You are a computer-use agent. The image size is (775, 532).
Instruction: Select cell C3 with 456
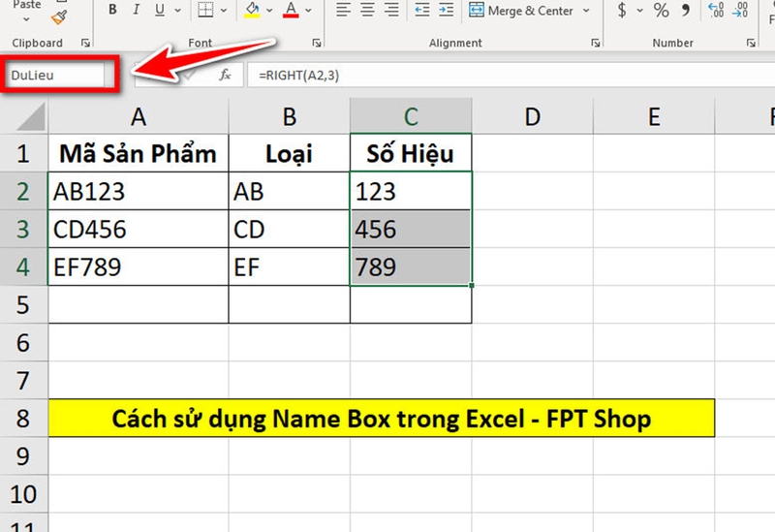click(411, 229)
